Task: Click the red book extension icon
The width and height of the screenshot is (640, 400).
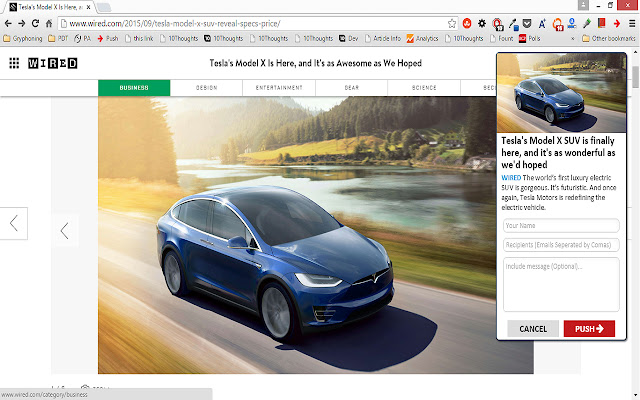Action: [x=602, y=24]
